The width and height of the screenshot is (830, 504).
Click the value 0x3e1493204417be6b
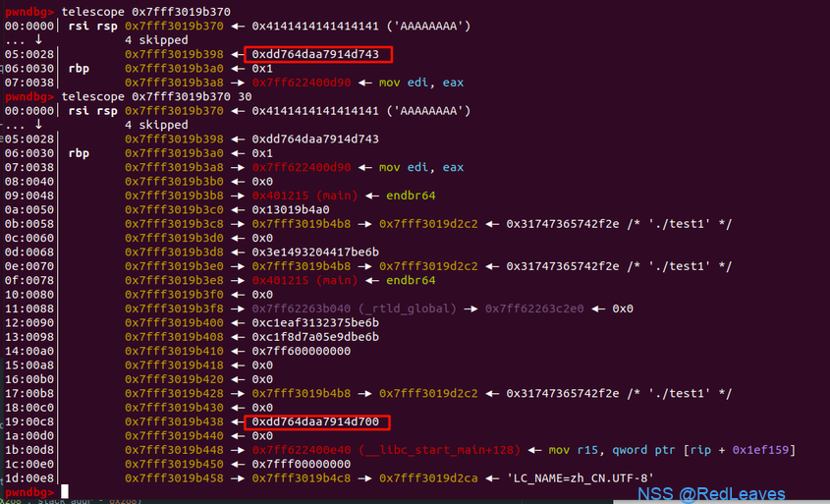315,252
